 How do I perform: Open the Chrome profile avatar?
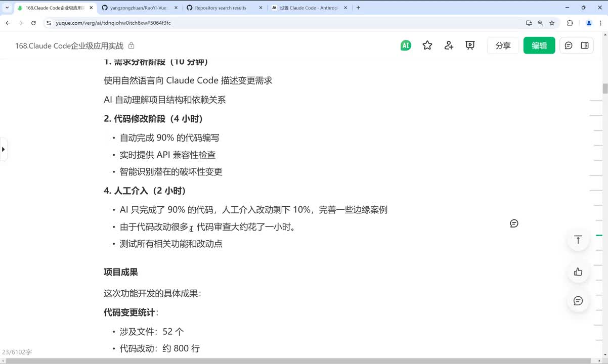[x=589, y=23]
